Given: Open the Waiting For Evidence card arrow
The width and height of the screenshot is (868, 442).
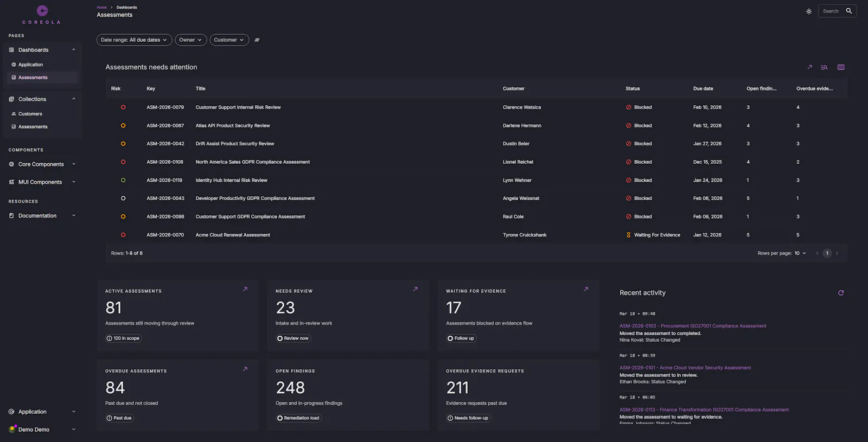Looking at the screenshot, I should point(586,289).
